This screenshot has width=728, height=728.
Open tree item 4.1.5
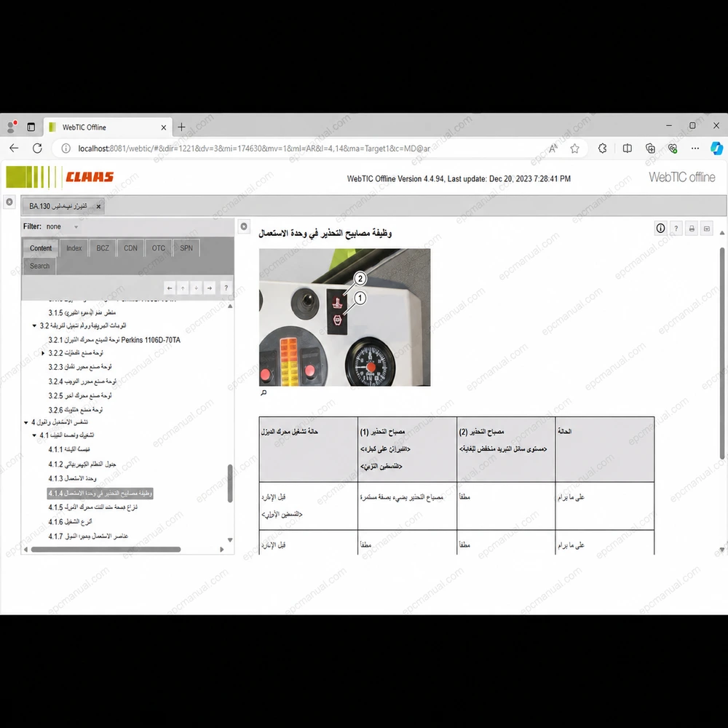click(x=93, y=507)
